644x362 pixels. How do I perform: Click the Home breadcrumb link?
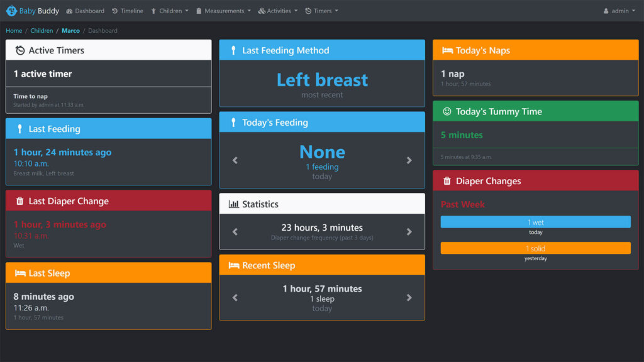pos(14,30)
